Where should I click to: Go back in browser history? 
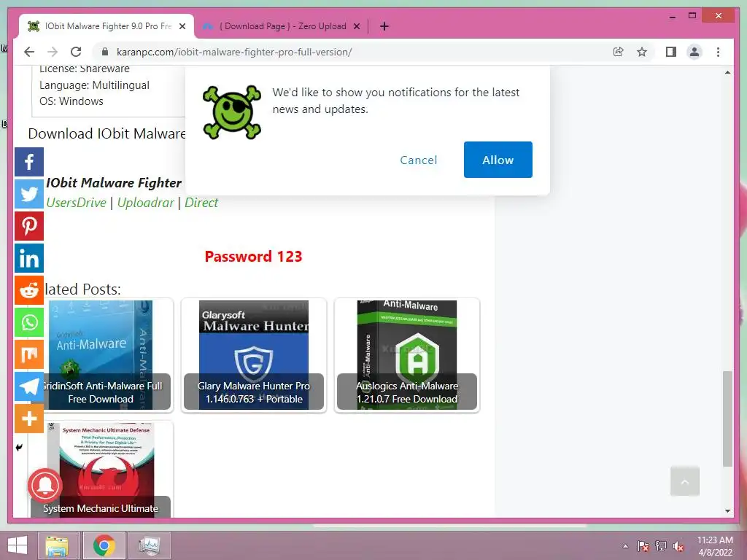(29, 52)
